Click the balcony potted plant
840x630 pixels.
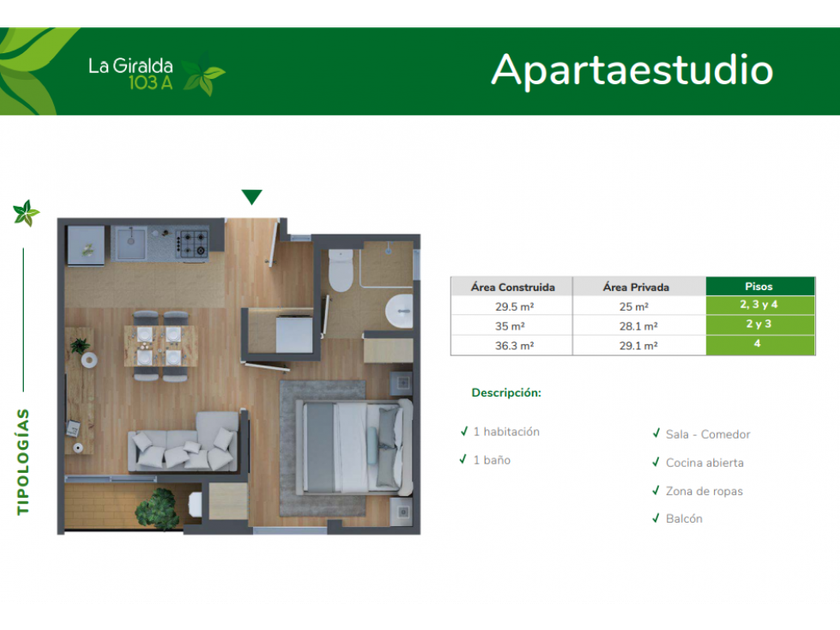pyautogui.click(x=158, y=504)
